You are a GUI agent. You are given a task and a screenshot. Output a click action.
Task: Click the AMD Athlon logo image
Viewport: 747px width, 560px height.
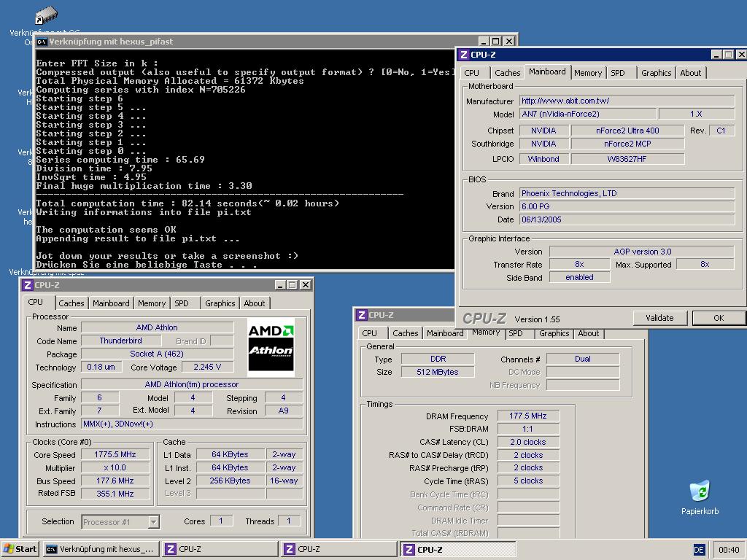[x=271, y=347]
